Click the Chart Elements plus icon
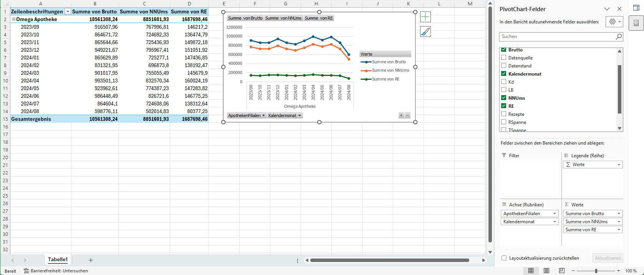This screenshot has width=644, height=275. point(425,17)
